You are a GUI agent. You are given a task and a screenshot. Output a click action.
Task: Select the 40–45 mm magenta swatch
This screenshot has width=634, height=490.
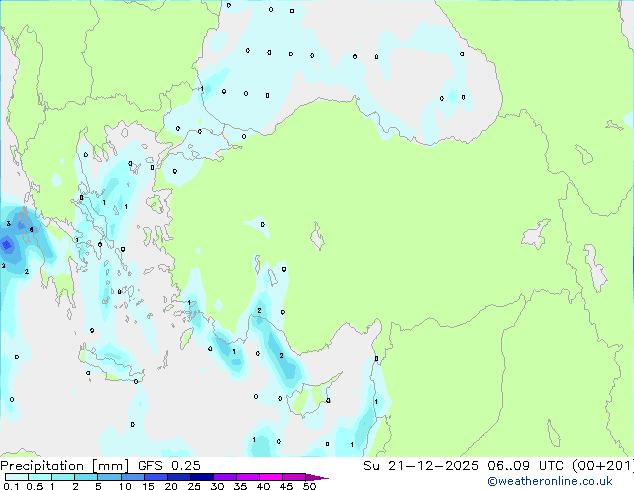pos(271,477)
